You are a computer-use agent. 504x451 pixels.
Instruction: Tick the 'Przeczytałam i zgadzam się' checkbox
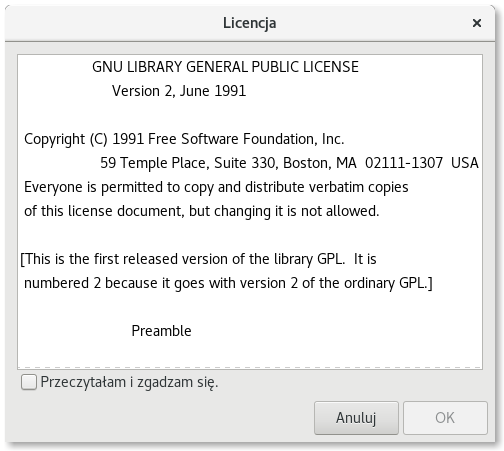[x=29, y=382]
